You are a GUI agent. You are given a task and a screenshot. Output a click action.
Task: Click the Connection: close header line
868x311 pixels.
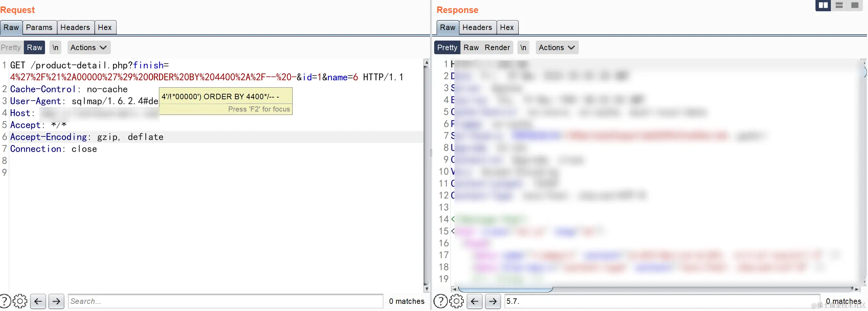click(54, 149)
